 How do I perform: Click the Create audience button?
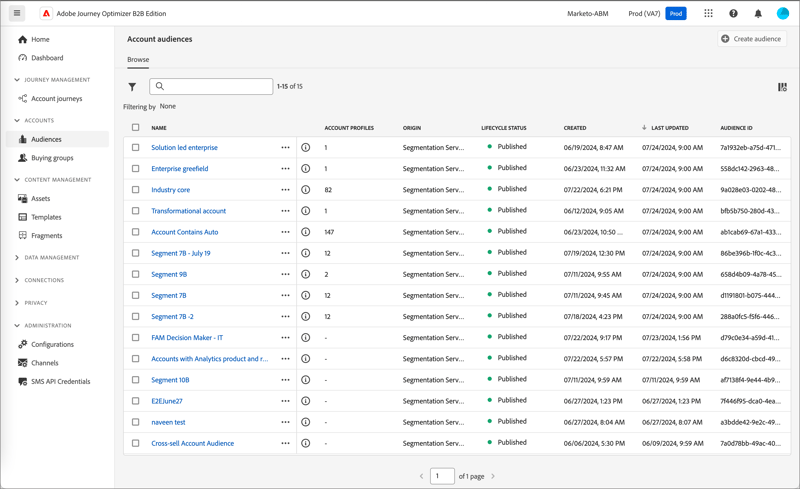pos(752,39)
